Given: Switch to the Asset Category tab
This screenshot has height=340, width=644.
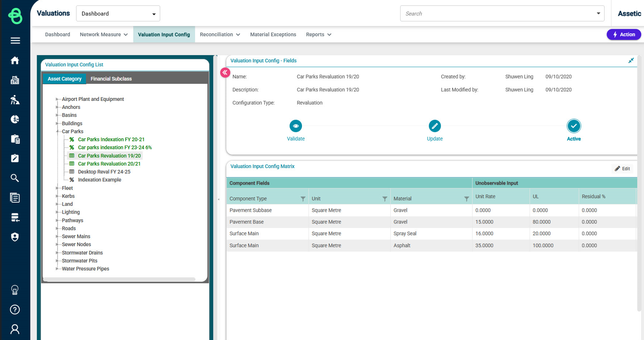Looking at the screenshot, I should [64, 79].
